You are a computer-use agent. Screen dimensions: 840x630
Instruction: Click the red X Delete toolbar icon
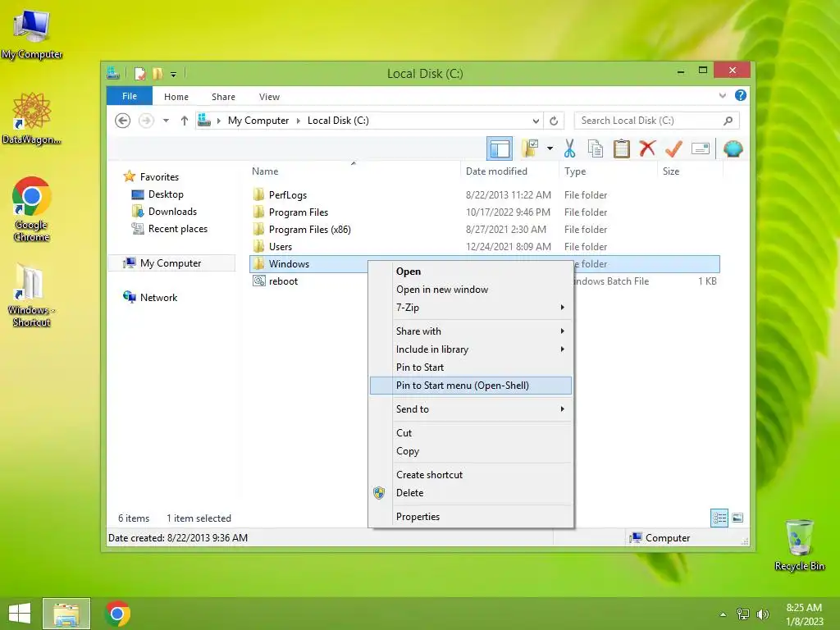648,148
